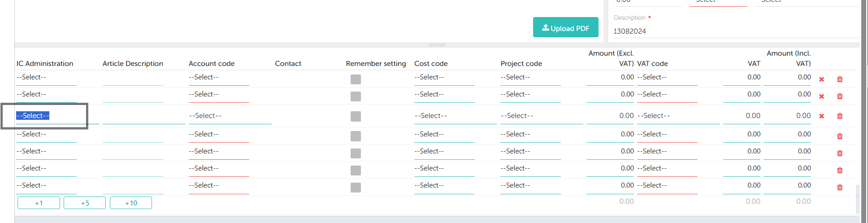Image resolution: width=868 pixels, height=223 pixels.
Task: Add ten rows with +10 button
Action: 131,203
